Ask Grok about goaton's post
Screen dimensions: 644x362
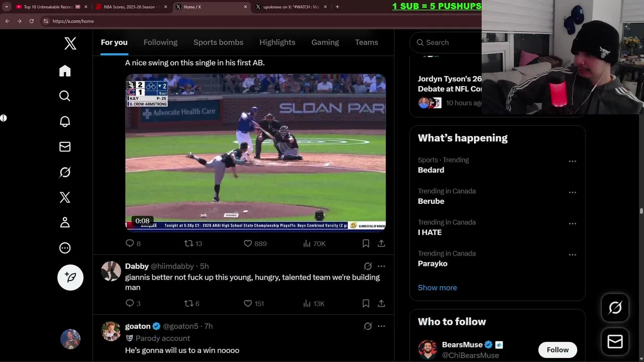[x=368, y=326]
